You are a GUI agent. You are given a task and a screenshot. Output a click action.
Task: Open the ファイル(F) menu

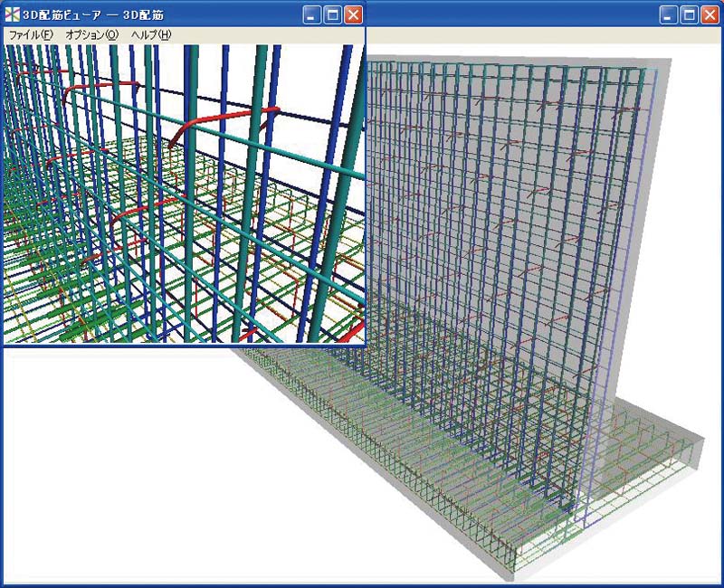31,34
